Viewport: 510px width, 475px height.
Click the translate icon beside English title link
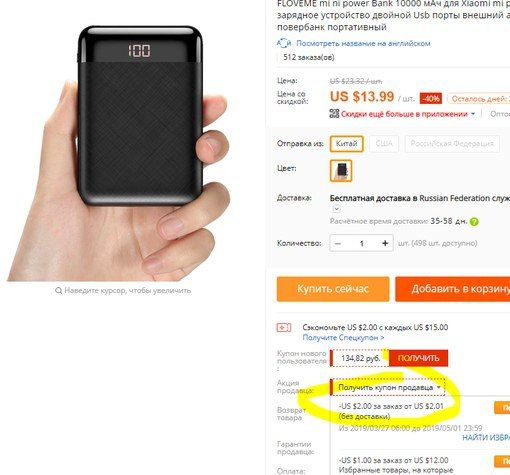284,43
